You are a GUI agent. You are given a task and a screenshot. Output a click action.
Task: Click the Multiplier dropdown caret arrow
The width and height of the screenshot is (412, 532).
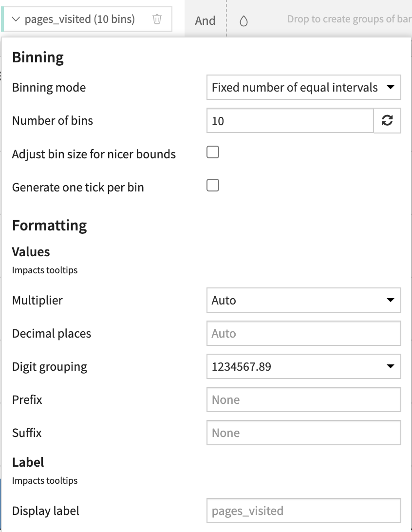coord(391,300)
